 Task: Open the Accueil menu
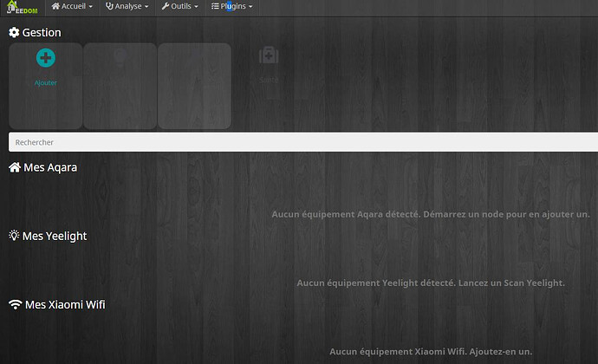72,6
